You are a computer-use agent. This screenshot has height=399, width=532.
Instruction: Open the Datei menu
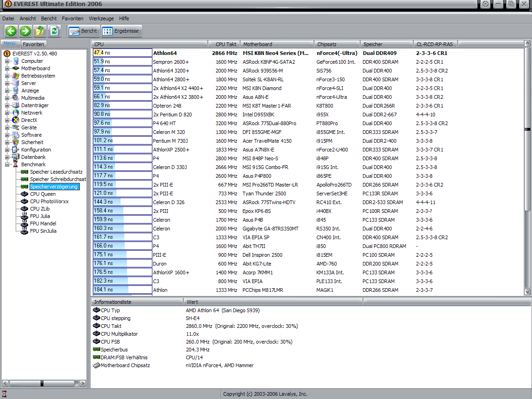coord(8,18)
